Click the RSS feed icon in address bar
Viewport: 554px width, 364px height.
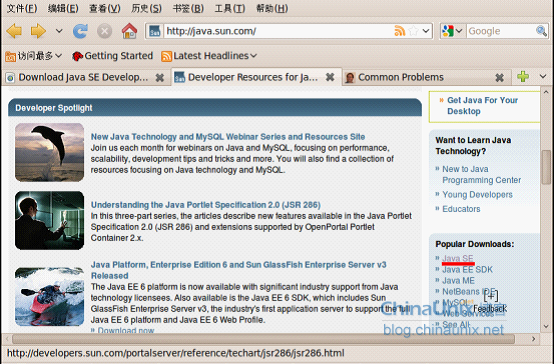coord(400,31)
